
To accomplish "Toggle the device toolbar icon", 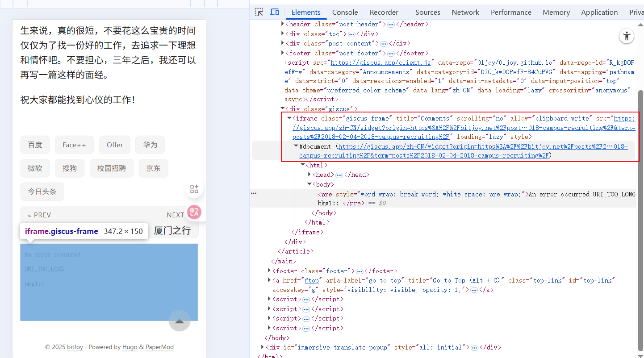I will [x=275, y=12].
